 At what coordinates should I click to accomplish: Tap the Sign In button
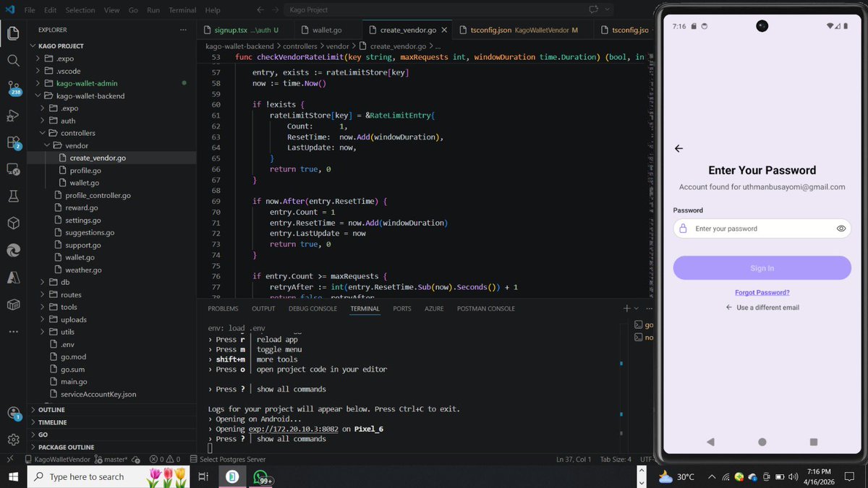tap(762, 268)
